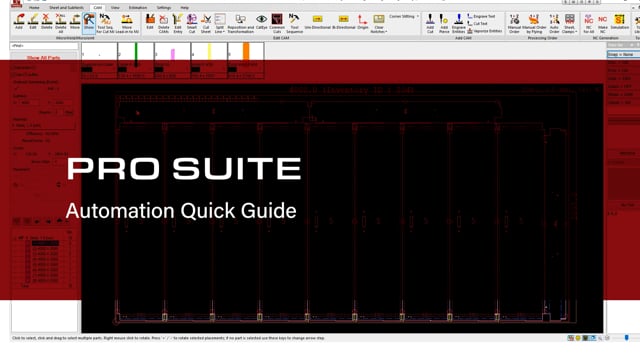Open the Snap = None dropdown

[623, 54]
